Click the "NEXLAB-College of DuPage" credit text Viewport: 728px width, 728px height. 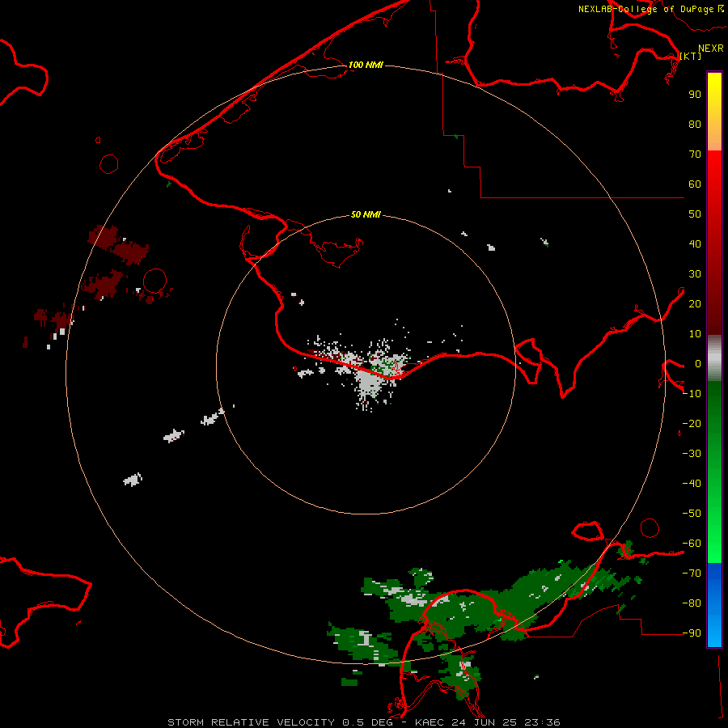(x=646, y=9)
